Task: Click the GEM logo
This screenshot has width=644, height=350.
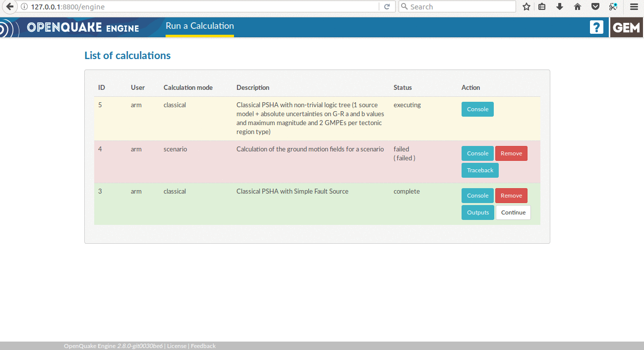Action: (627, 27)
